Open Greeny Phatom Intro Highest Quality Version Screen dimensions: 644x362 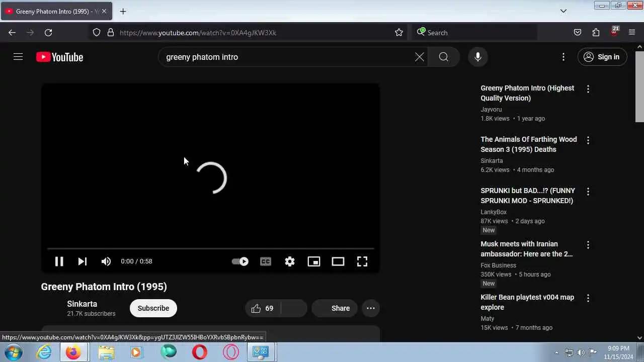pyautogui.click(x=527, y=93)
